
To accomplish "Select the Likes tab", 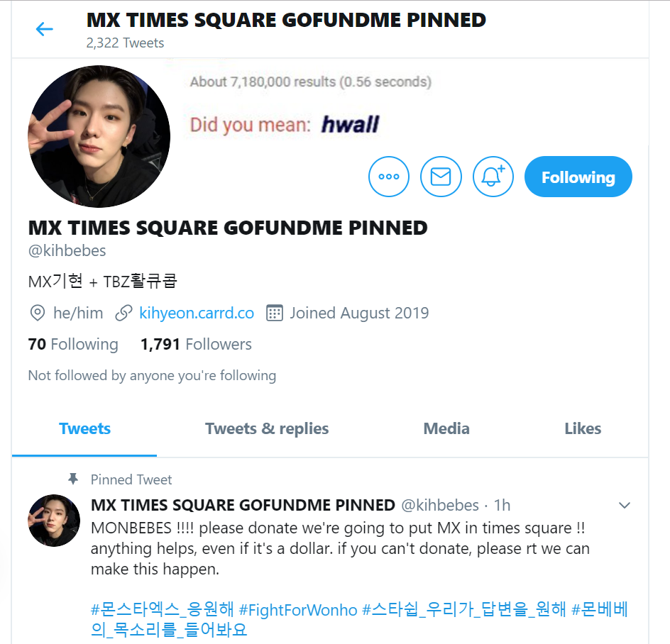I will pyautogui.click(x=583, y=428).
